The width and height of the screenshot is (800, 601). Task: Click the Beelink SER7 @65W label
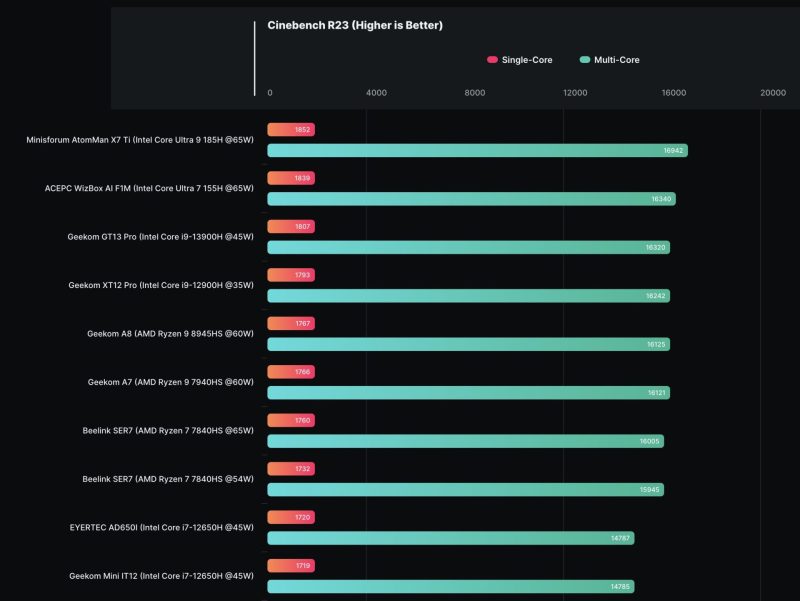coord(168,431)
